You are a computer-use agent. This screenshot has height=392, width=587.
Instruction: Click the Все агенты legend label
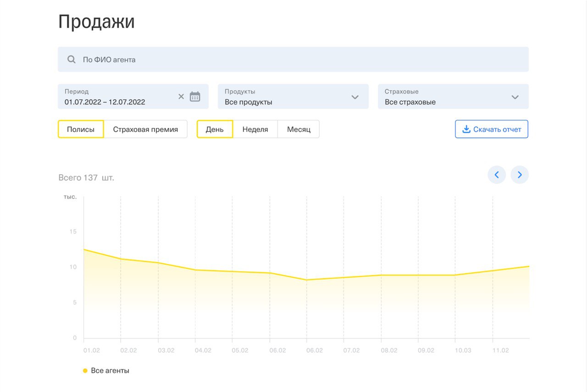click(110, 370)
